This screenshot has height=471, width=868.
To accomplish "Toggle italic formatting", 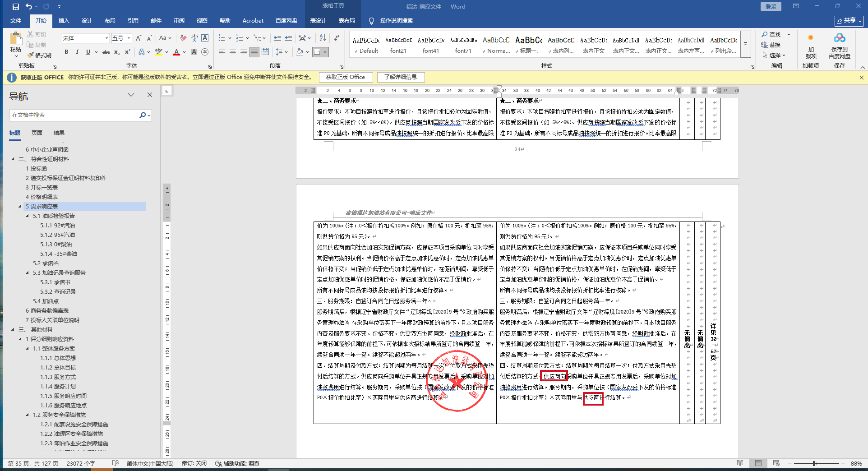I will [x=77, y=52].
